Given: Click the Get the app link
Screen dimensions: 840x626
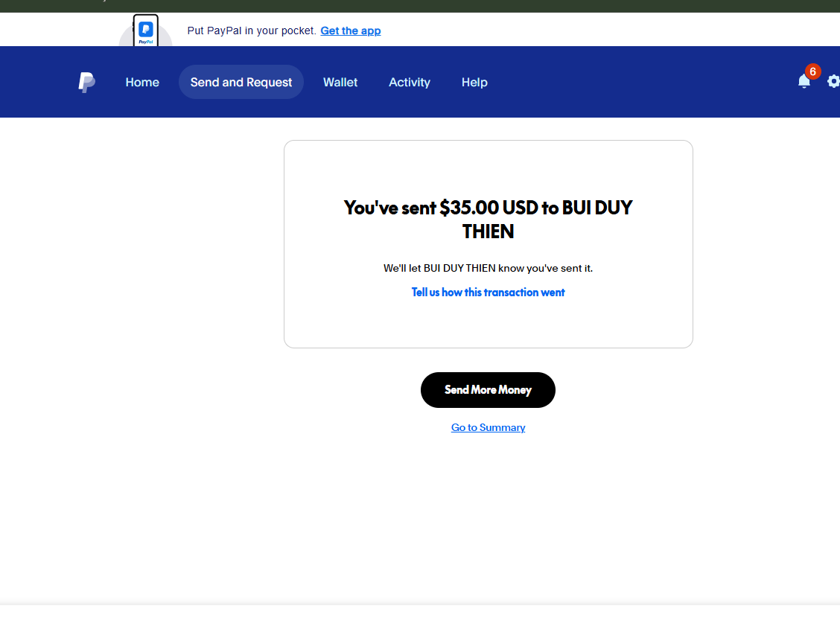Looking at the screenshot, I should pos(350,31).
